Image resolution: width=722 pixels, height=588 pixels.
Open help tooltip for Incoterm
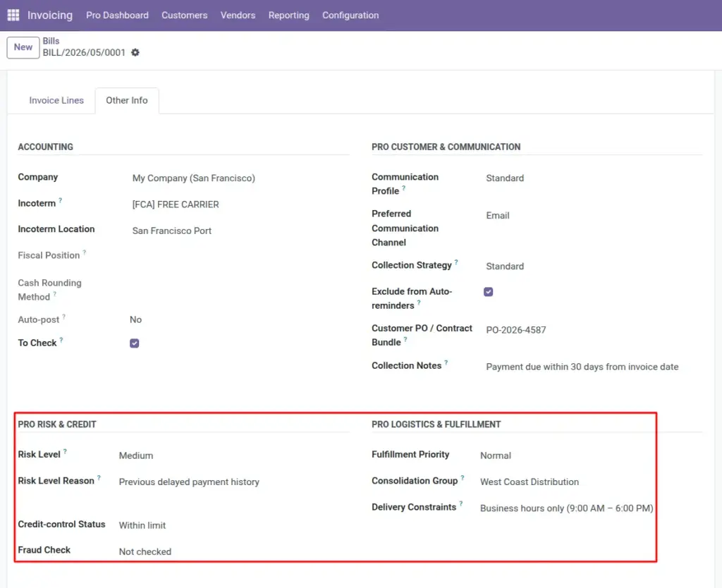(61, 201)
